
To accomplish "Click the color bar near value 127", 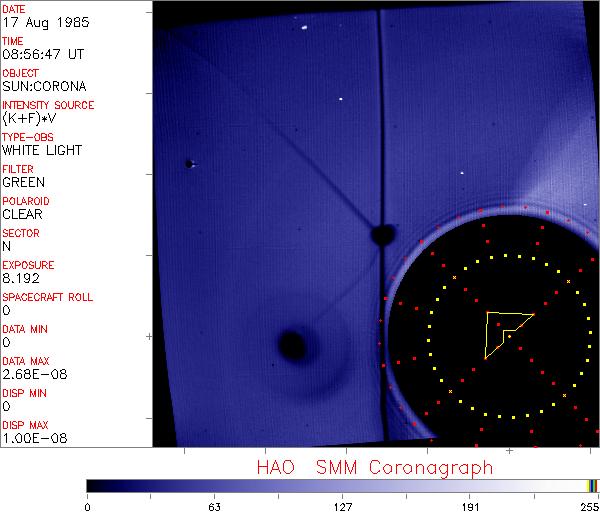I will click(342, 485).
